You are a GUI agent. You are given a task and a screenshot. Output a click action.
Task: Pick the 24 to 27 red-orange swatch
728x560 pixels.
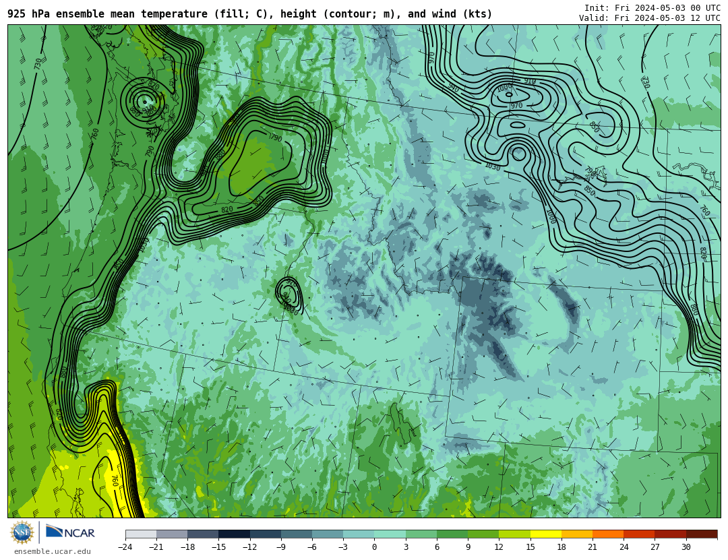pyautogui.click(x=639, y=534)
